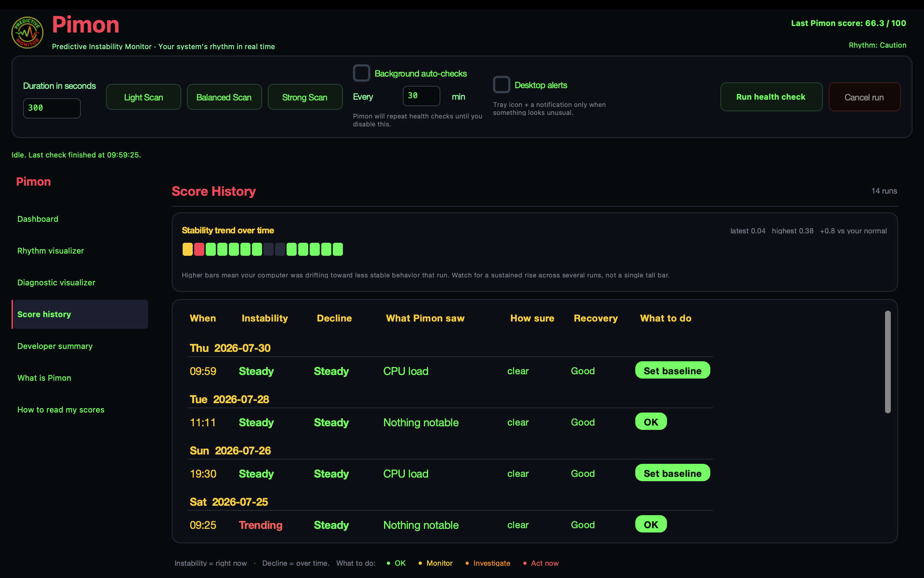Start a Light Scan
The height and width of the screenshot is (578, 924).
pyautogui.click(x=144, y=97)
